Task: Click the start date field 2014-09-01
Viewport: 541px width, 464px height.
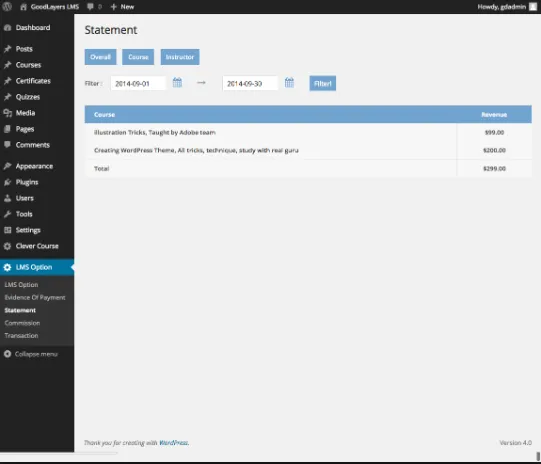Action: (138, 83)
